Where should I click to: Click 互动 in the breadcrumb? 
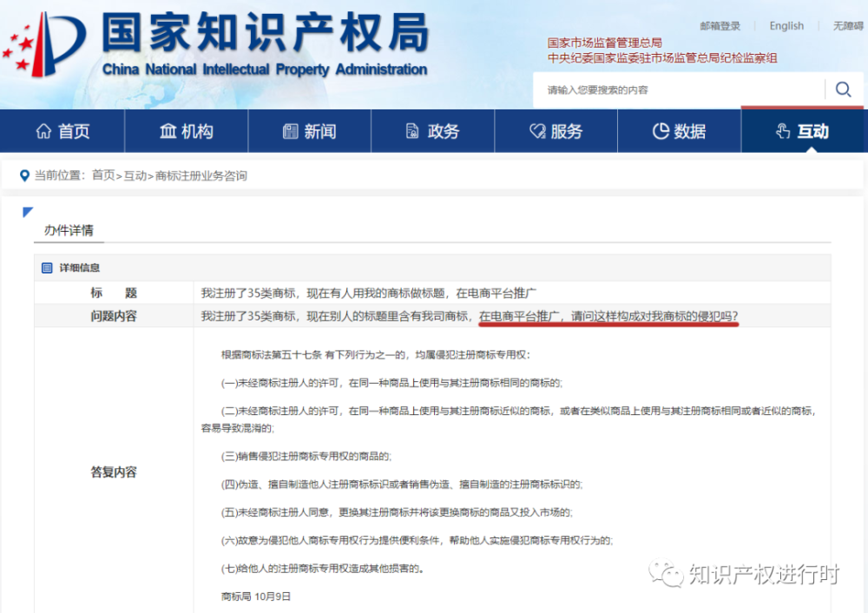pos(135,175)
